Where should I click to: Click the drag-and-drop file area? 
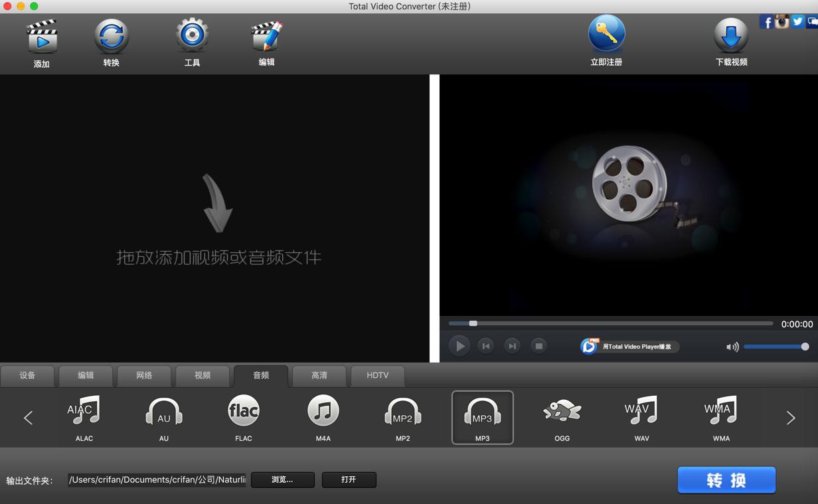(x=214, y=218)
